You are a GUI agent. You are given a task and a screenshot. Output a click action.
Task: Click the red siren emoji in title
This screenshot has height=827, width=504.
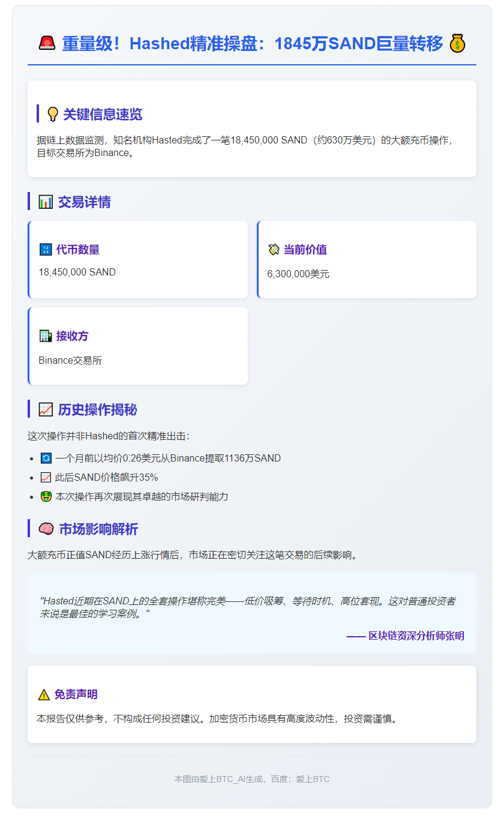coord(47,43)
